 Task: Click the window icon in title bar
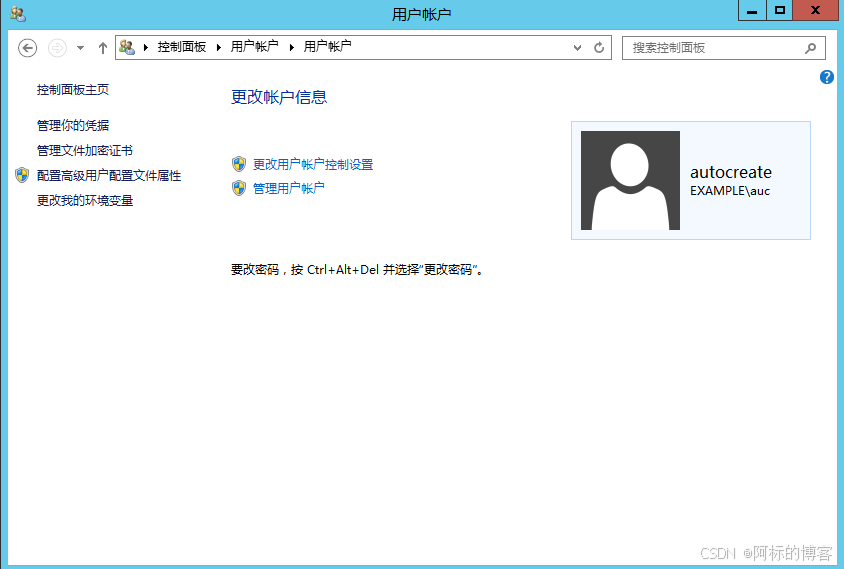click(x=18, y=14)
